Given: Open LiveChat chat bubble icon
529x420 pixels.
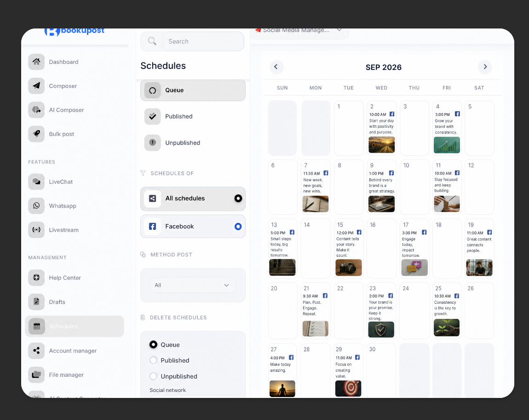Looking at the screenshot, I should tap(36, 182).
